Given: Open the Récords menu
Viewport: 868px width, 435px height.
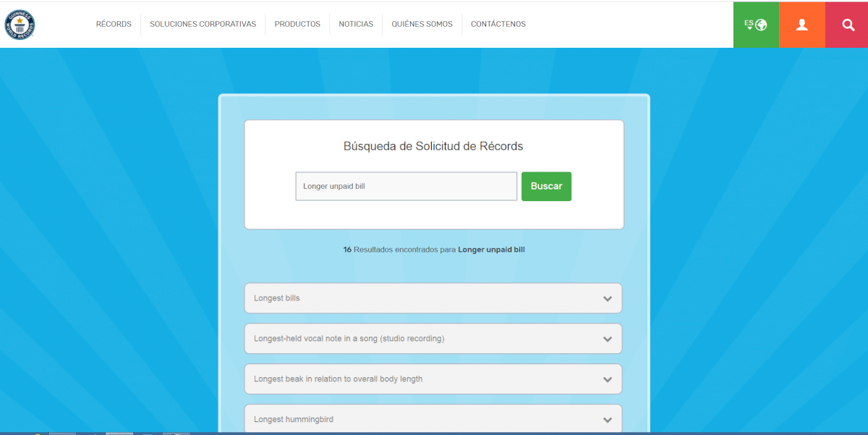Looking at the screenshot, I should pos(114,24).
